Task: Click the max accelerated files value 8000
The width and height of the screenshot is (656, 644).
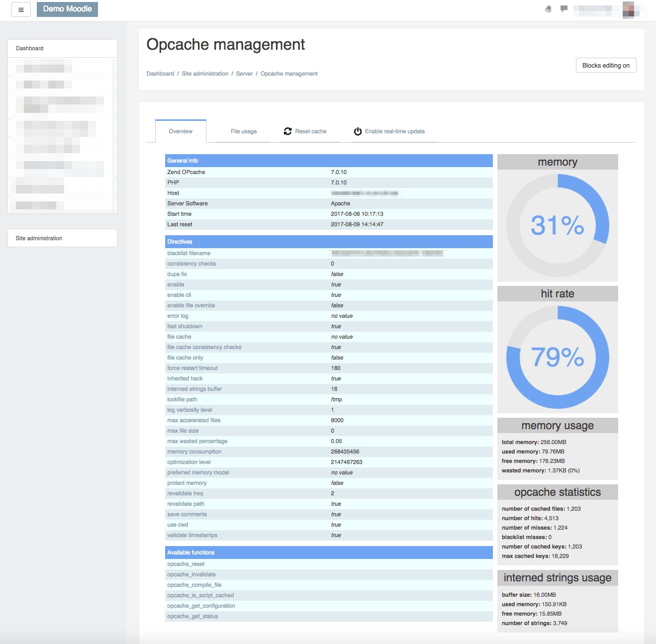Action: [x=337, y=420]
